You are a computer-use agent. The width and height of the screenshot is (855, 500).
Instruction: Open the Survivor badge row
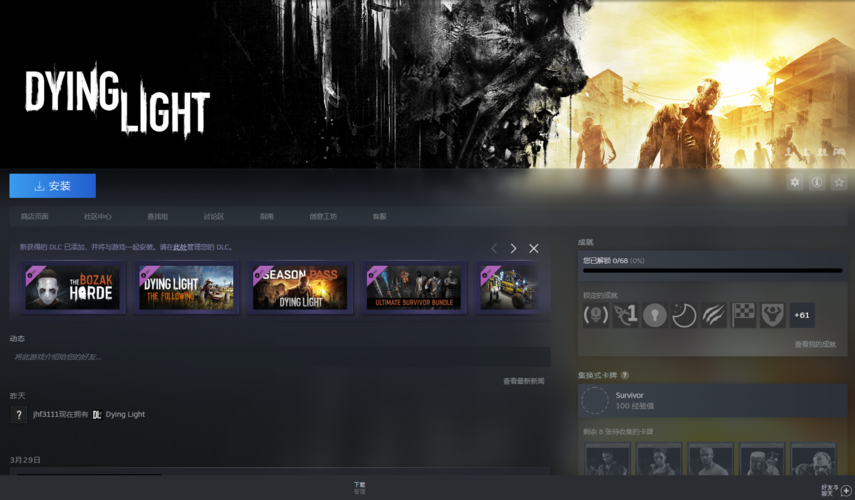coord(713,400)
